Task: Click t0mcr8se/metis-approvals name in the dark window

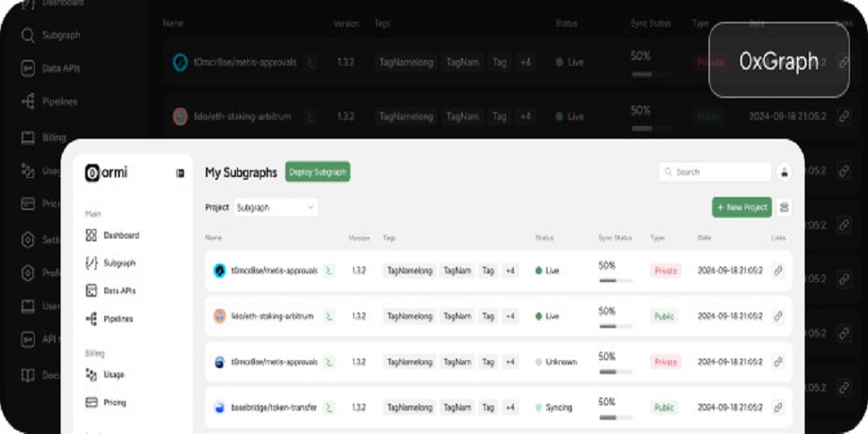Action: (246, 62)
